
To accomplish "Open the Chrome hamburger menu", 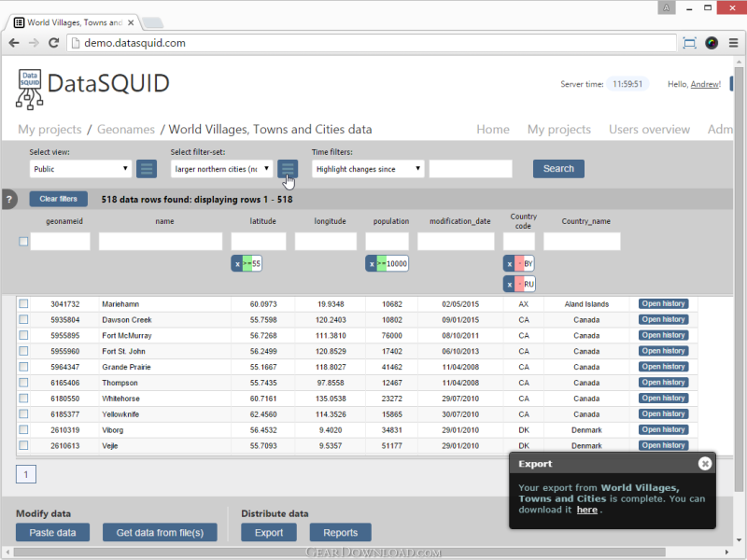I will coord(734,43).
